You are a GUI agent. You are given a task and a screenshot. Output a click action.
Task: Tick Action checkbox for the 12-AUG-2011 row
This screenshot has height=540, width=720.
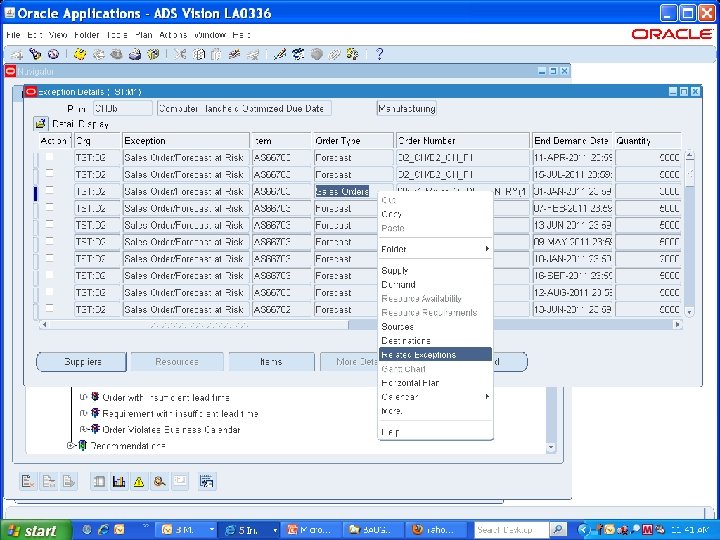[50, 292]
